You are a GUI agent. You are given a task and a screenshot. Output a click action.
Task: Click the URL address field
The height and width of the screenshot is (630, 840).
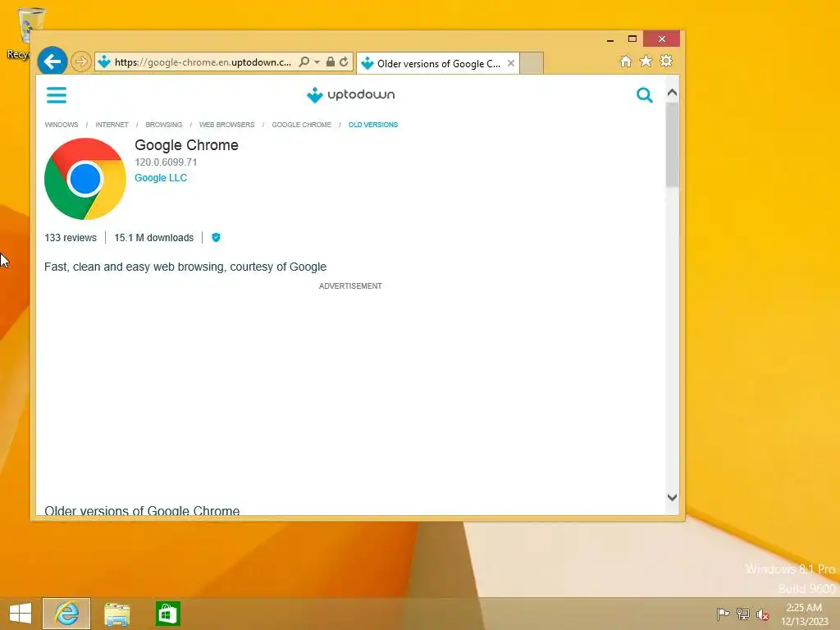[203, 62]
